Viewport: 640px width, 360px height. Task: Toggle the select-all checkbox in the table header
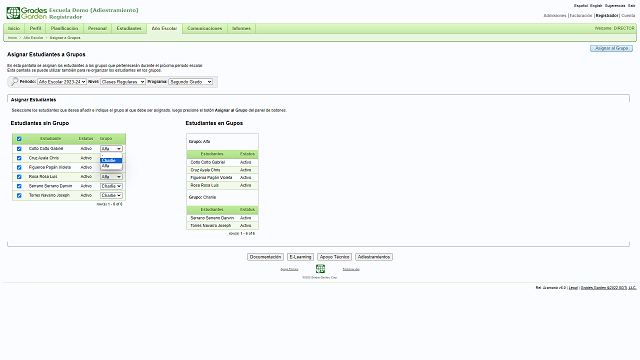coord(19,139)
